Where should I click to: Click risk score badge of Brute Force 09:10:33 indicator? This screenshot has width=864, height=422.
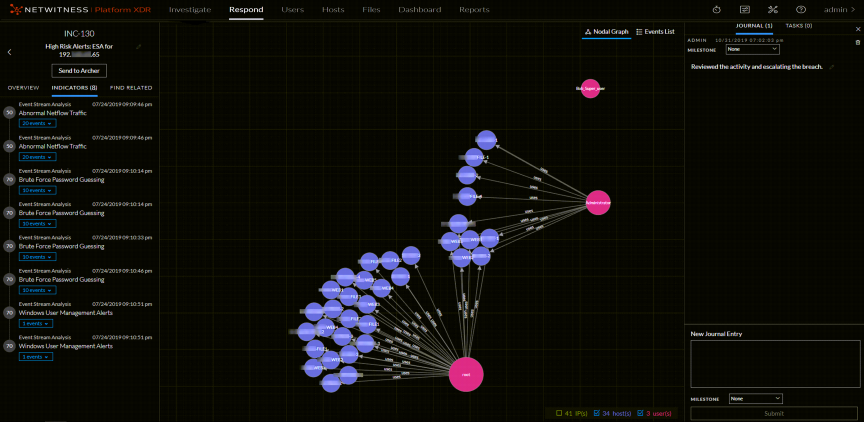coord(9,246)
